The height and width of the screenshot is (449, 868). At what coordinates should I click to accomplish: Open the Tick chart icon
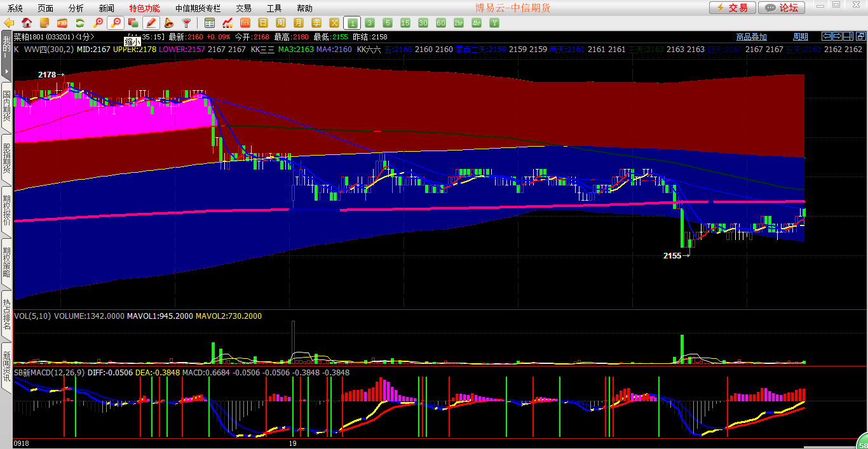coord(245,23)
